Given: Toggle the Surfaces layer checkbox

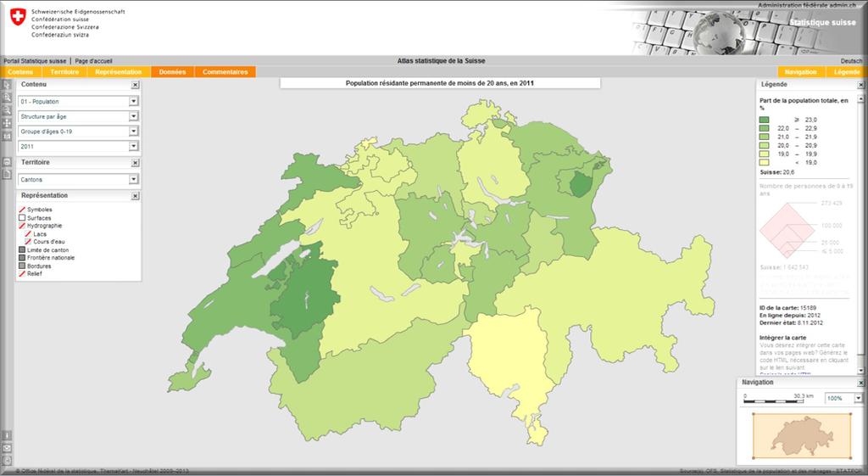Looking at the screenshot, I should click(x=22, y=218).
